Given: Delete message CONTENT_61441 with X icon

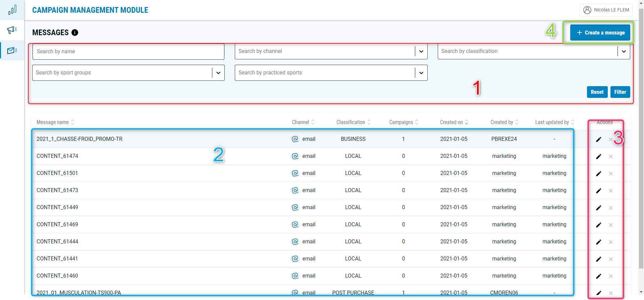Looking at the screenshot, I should (611, 259).
